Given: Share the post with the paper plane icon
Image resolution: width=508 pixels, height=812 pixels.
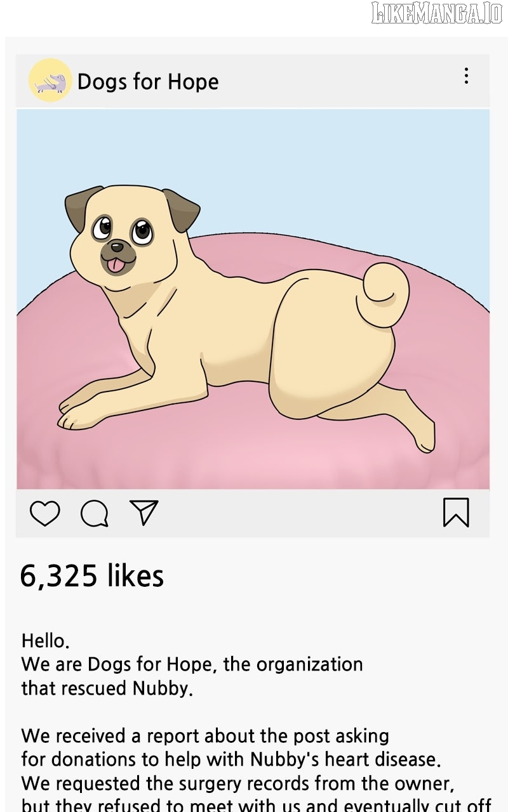Looking at the screenshot, I should point(144,512).
